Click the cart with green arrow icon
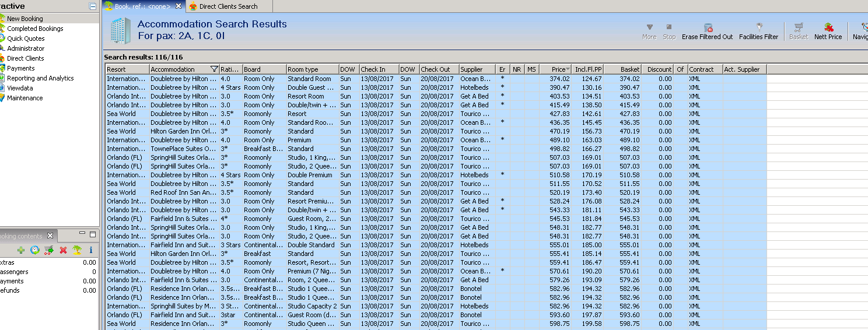Image resolution: width=868 pixels, height=330 pixels. pos(49,250)
